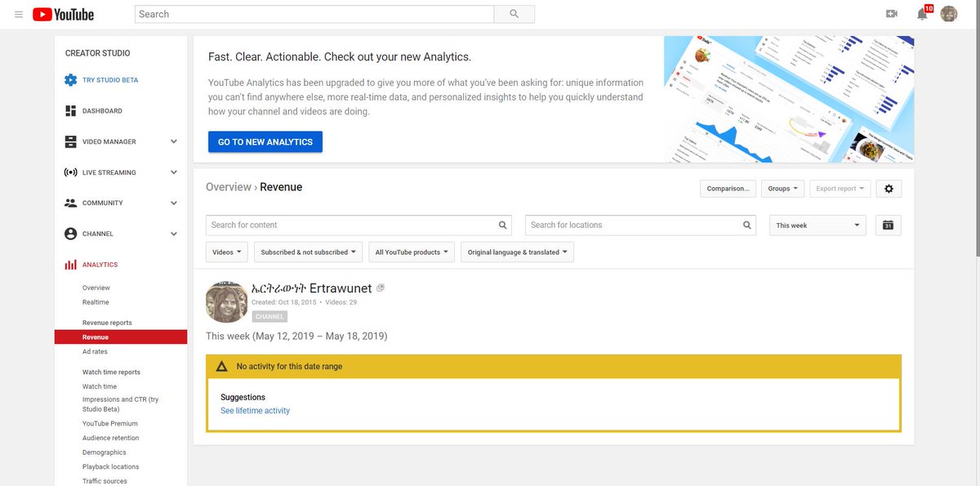Open the hamburger guide menu
The height and width of the screenshot is (486, 980).
19,15
